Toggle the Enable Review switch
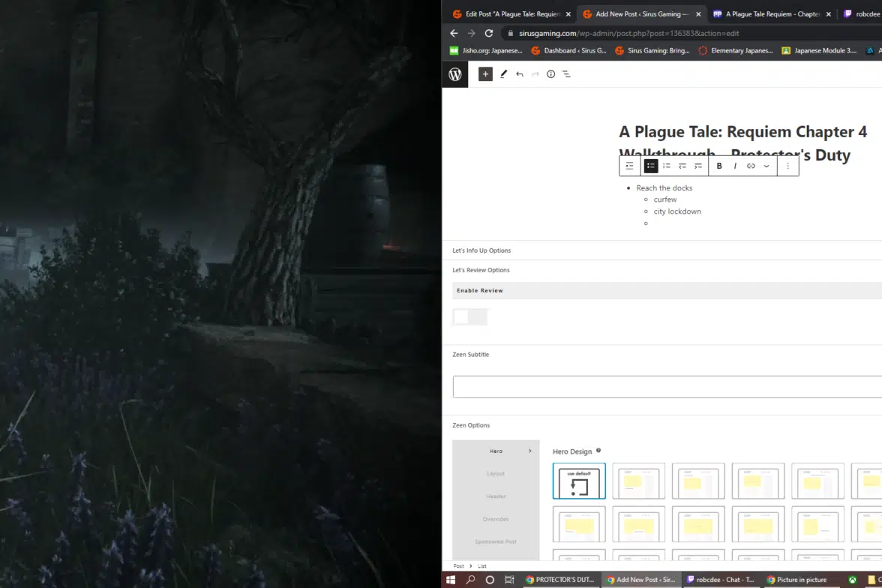Screen dimensions: 882x588 coord(470,316)
